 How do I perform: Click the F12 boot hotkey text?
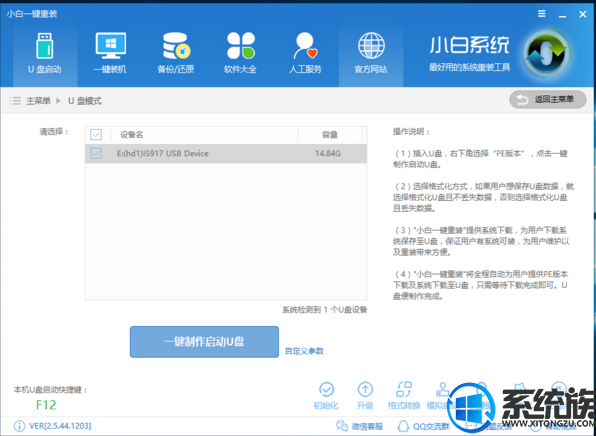tap(46, 405)
